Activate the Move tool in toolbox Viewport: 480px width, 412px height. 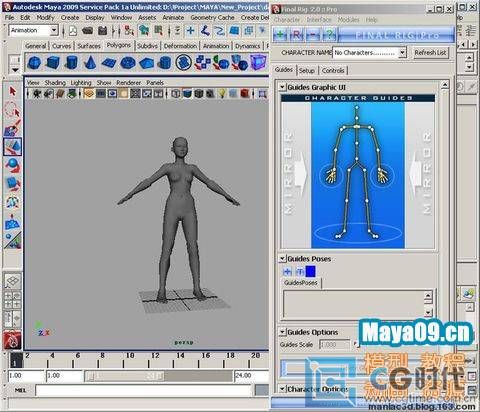pos(13,147)
